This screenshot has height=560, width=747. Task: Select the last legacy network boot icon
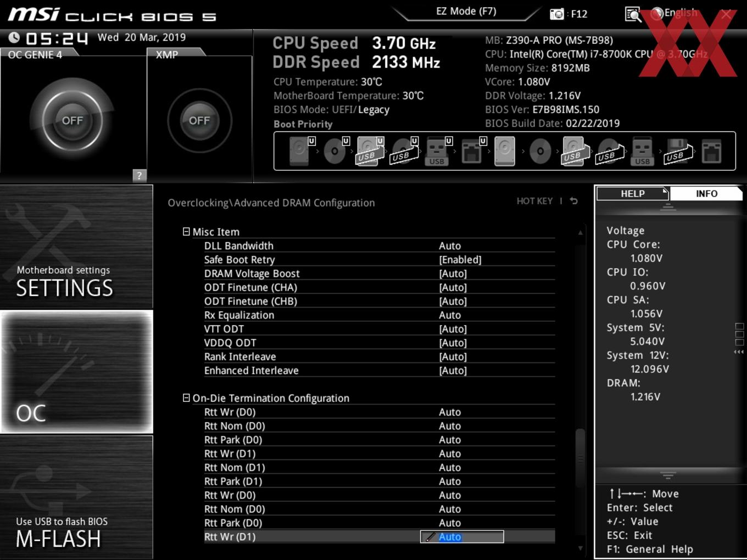coord(711,151)
